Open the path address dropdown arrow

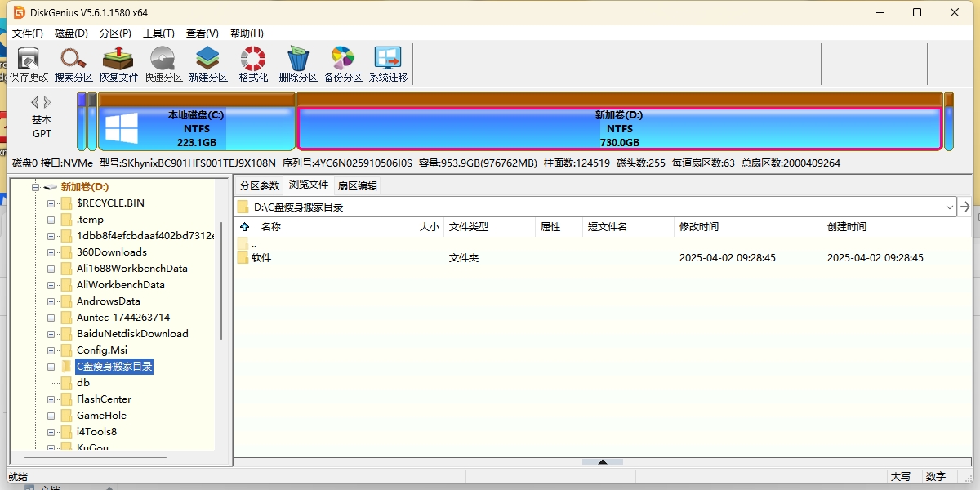pos(949,207)
